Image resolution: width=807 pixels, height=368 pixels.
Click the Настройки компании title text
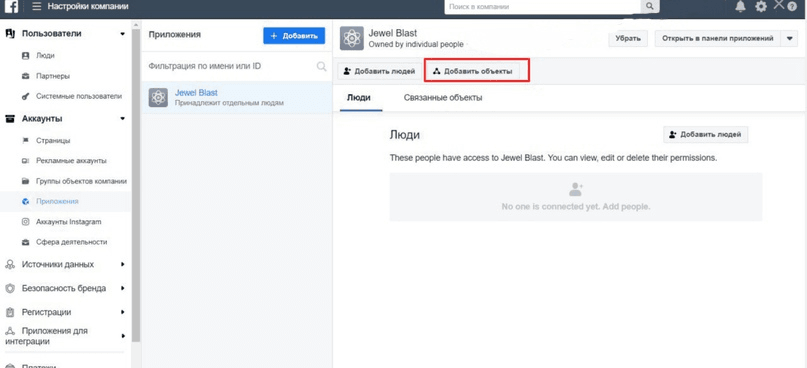pyautogui.click(x=88, y=7)
